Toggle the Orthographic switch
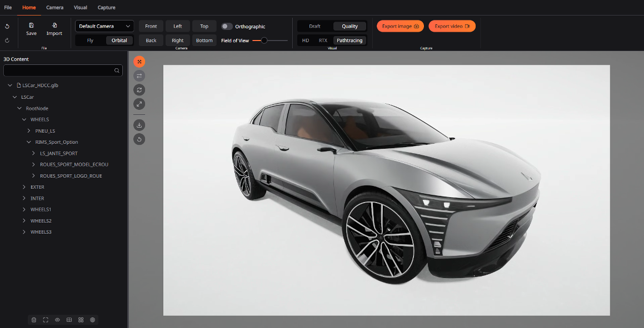644x328 pixels. coord(227,27)
